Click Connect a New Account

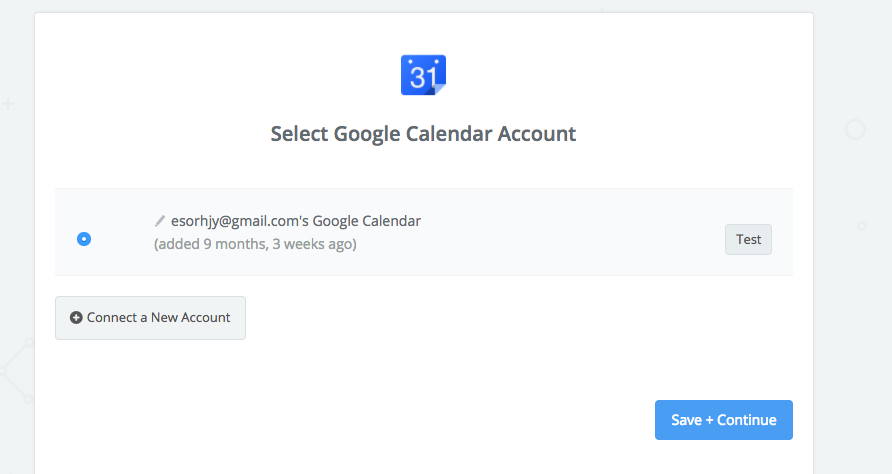(x=150, y=318)
